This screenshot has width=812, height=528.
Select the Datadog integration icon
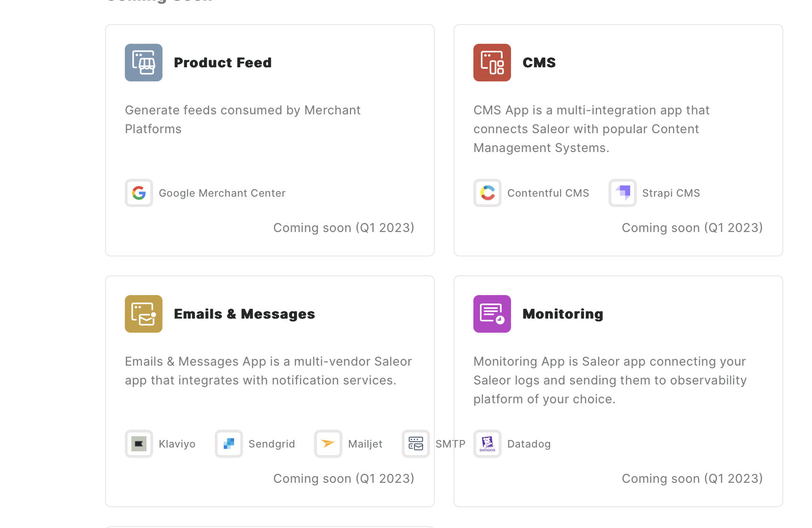click(487, 444)
